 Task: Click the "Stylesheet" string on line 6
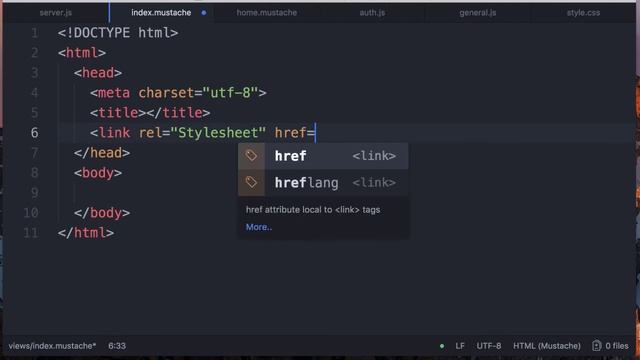(x=218, y=133)
